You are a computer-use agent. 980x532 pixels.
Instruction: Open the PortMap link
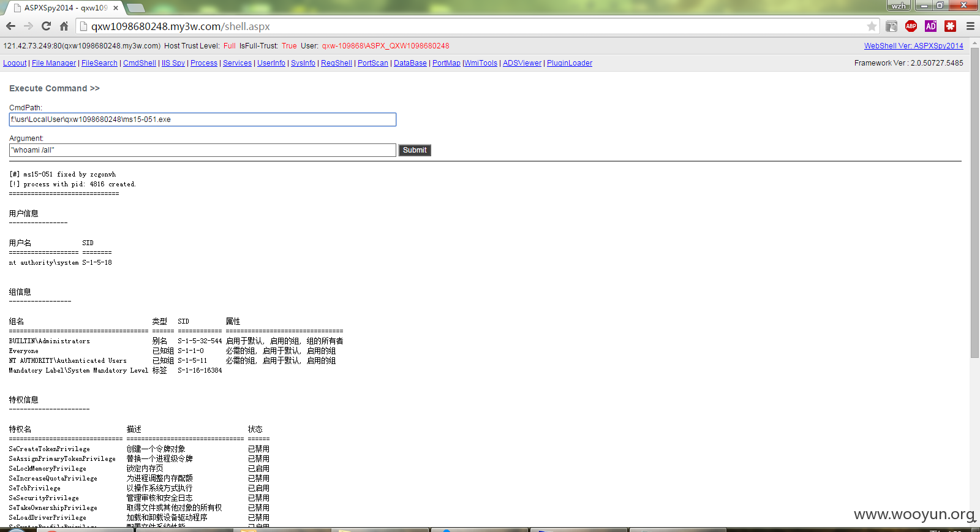point(447,63)
